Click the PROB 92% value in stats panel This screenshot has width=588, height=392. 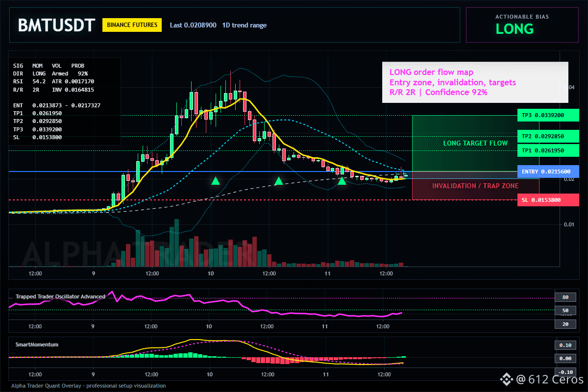[x=82, y=73]
